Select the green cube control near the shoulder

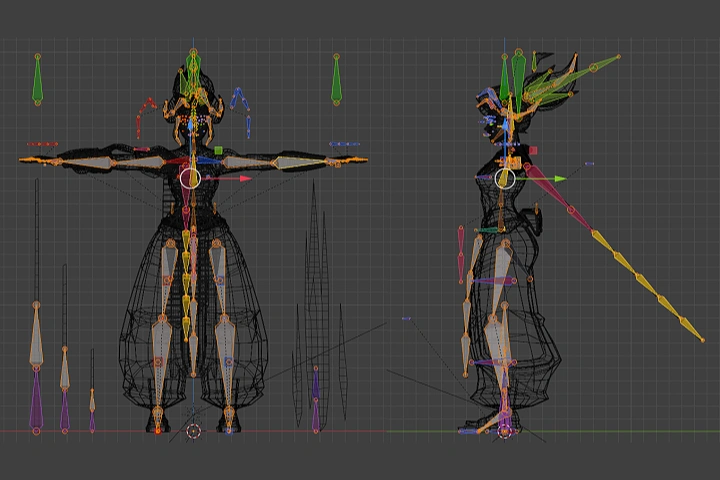tap(218, 150)
